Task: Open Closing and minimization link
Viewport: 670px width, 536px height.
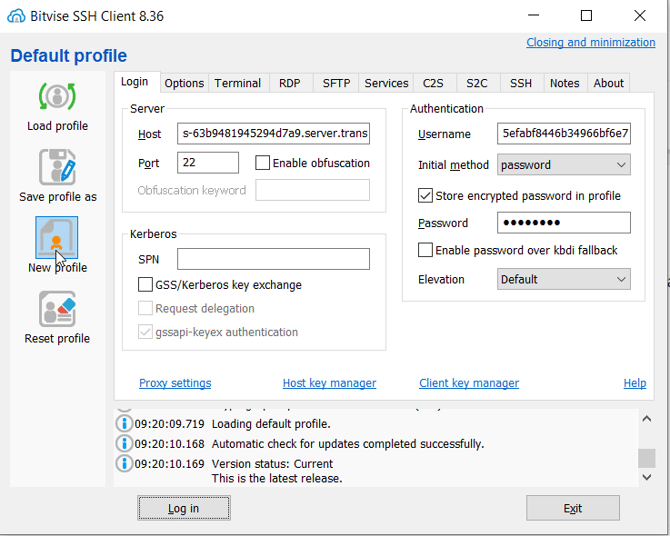Action: coord(591,42)
